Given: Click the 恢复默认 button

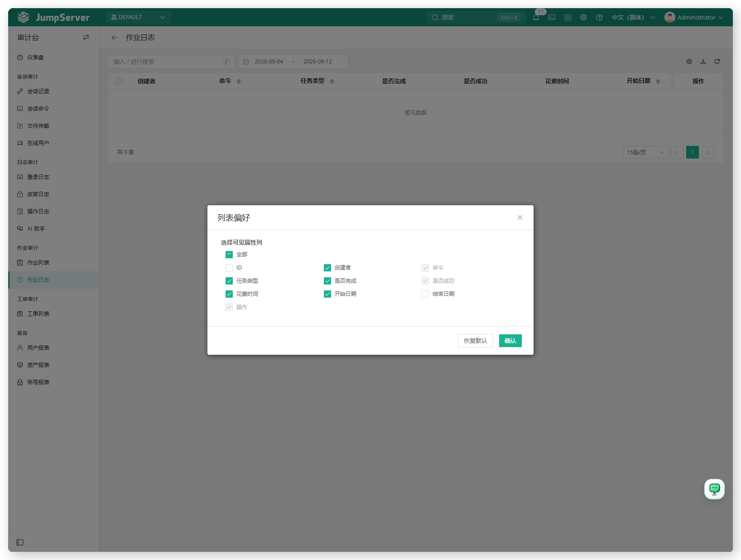Looking at the screenshot, I should pos(475,341).
